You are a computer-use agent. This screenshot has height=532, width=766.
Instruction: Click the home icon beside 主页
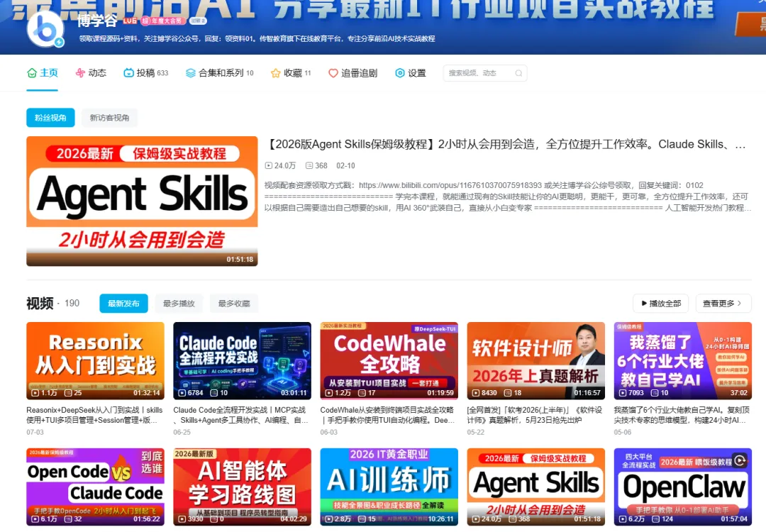coord(32,73)
